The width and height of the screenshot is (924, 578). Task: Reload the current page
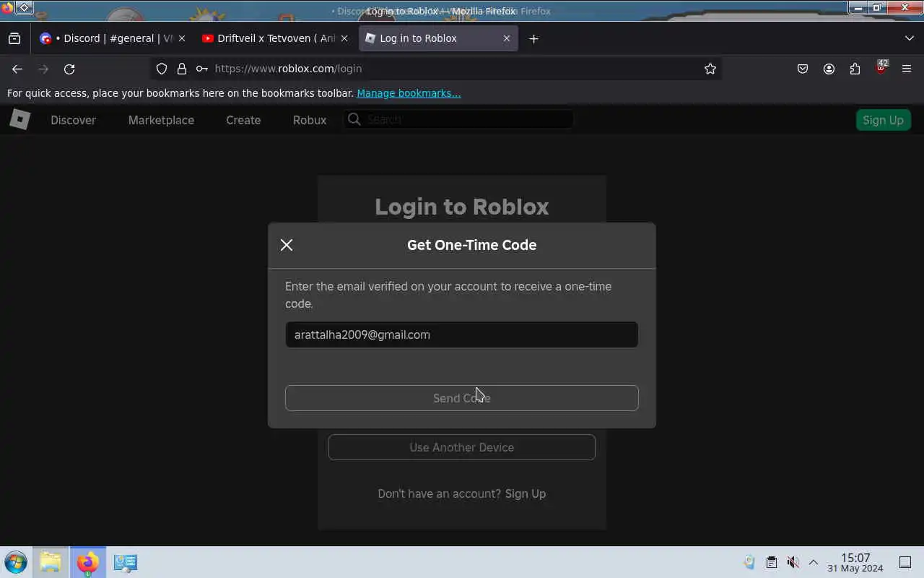click(x=69, y=69)
